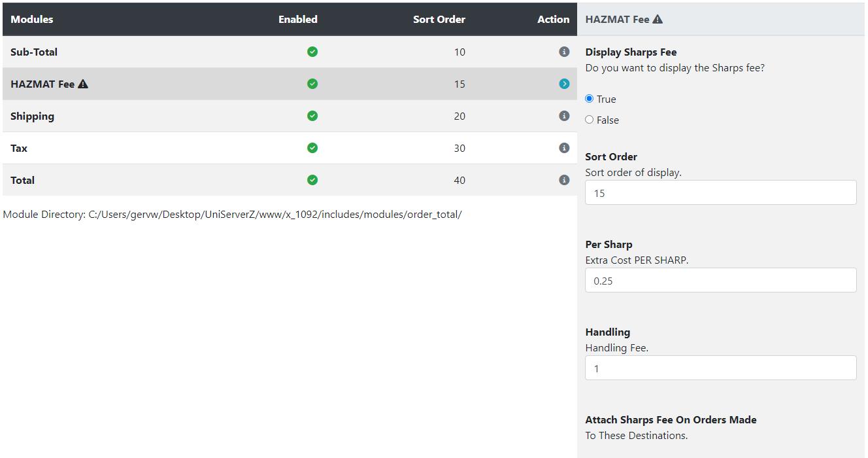Viewport: 868px width, 458px height.
Task: Click the warning triangle beside HAZMAT Fee row
Action: [83, 84]
